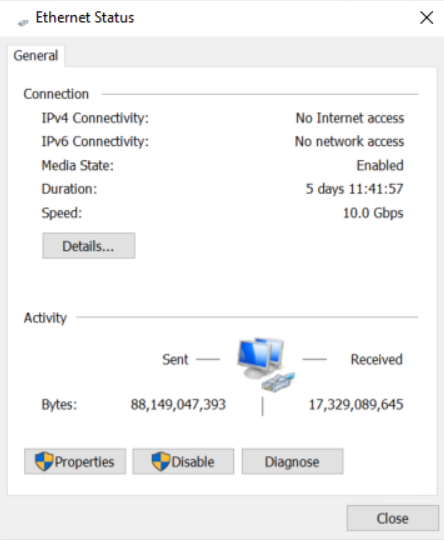Image resolution: width=444 pixels, height=540 pixels.
Task: Click the Ethernet Status window title text
Action: point(85,18)
